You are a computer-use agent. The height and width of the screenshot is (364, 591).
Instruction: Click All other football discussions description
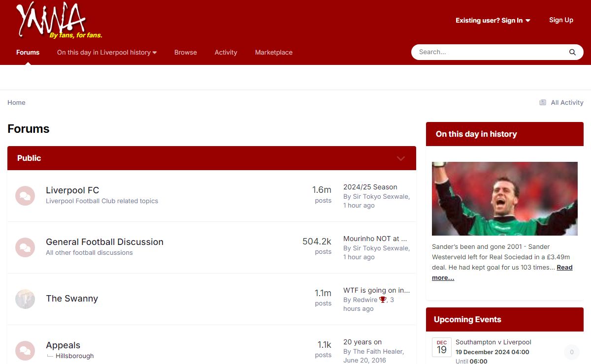coord(89,252)
